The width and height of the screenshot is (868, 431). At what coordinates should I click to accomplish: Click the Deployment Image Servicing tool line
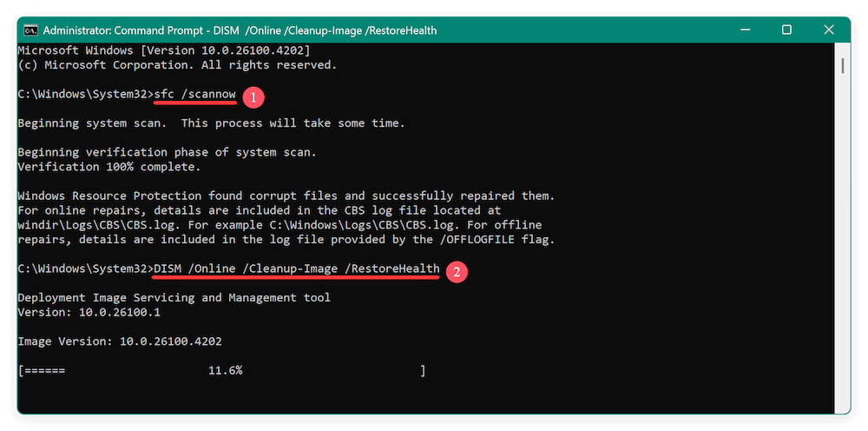pos(174,298)
